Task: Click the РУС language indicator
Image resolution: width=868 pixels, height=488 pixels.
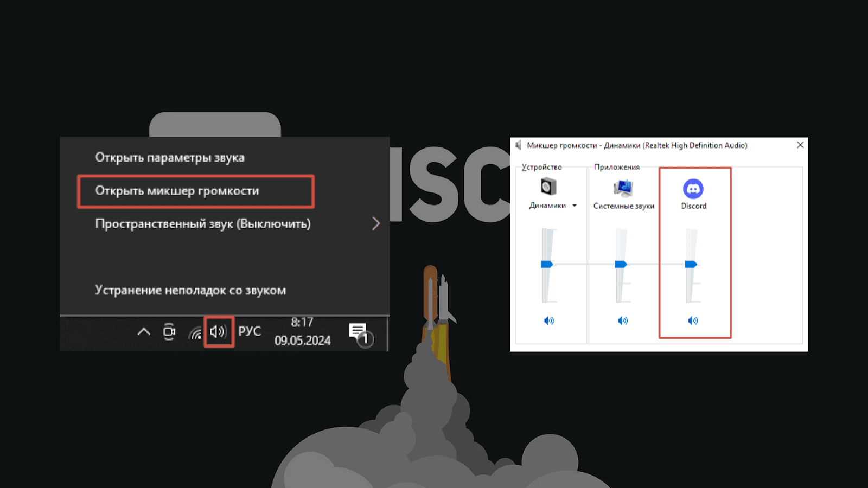Action: (x=250, y=331)
